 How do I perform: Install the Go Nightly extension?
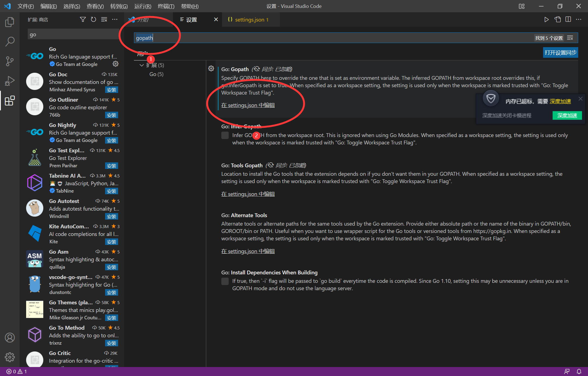click(x=112, y=141)
